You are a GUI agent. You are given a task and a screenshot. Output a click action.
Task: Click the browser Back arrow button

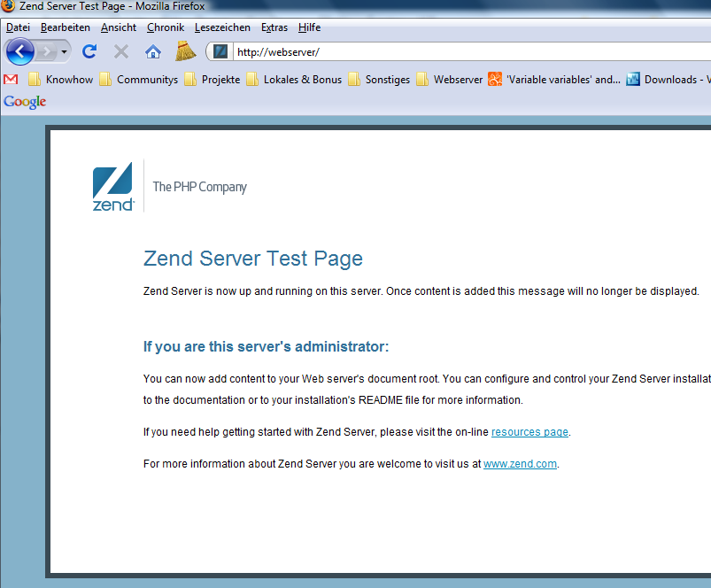tap(19, 51)
